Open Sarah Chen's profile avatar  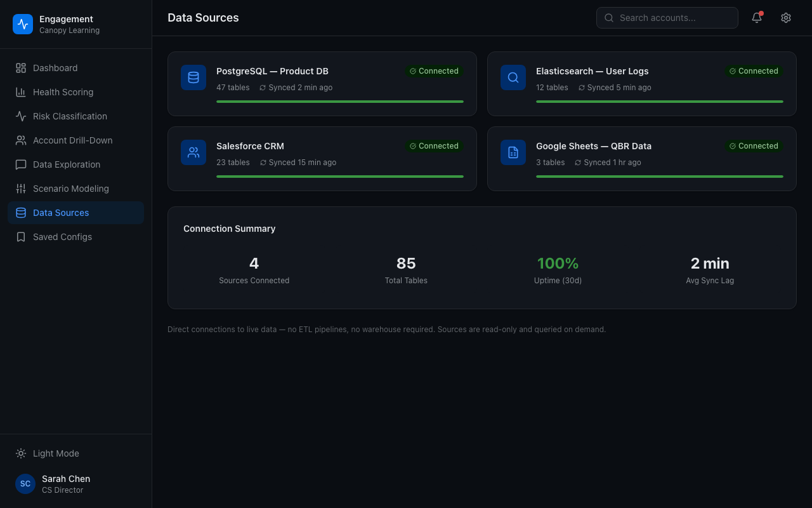[25, 484]
